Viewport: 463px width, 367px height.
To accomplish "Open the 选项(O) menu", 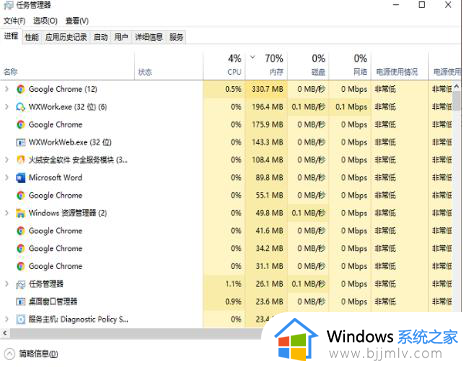I will click(x=45, y=21).
